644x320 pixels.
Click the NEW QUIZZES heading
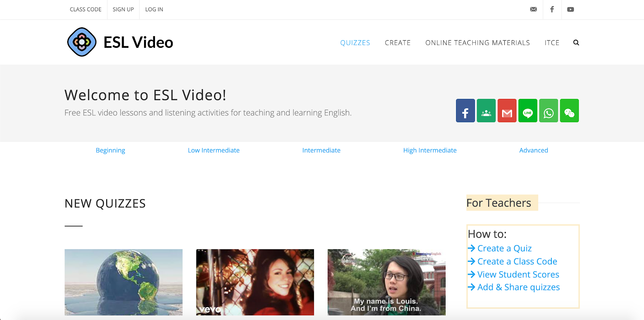pos(105,203)
